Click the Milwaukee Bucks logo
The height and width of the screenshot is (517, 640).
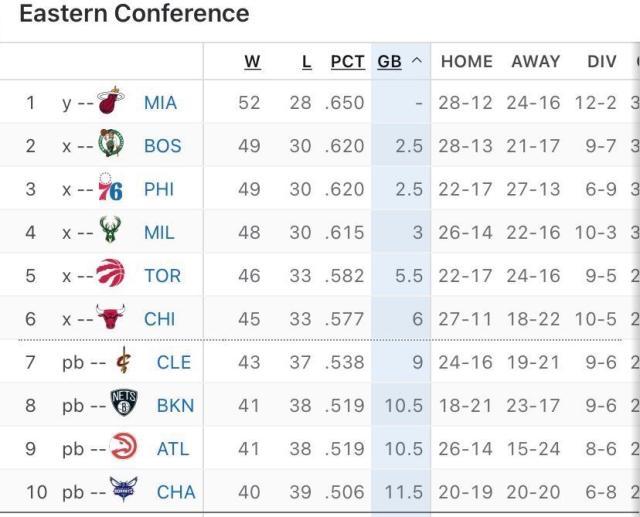click(x=110, y=232)
